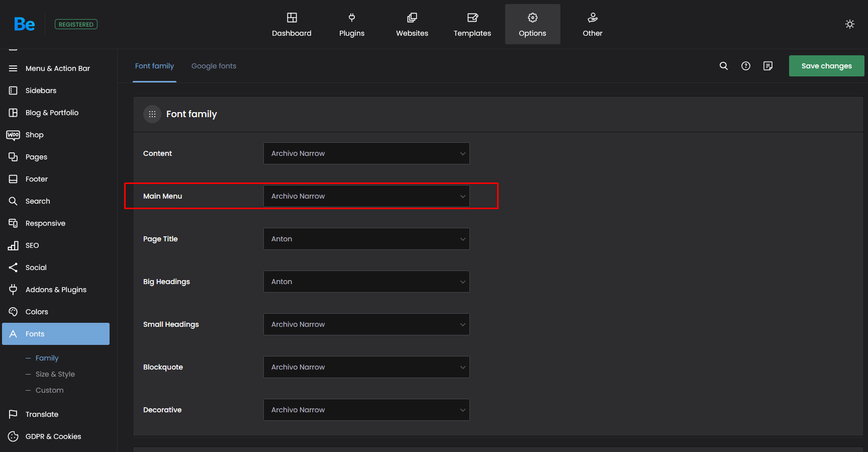Viewport: 868px width, 452px height.
Task: Click the Pages icon in sidebar
Action: click(13, 157)
